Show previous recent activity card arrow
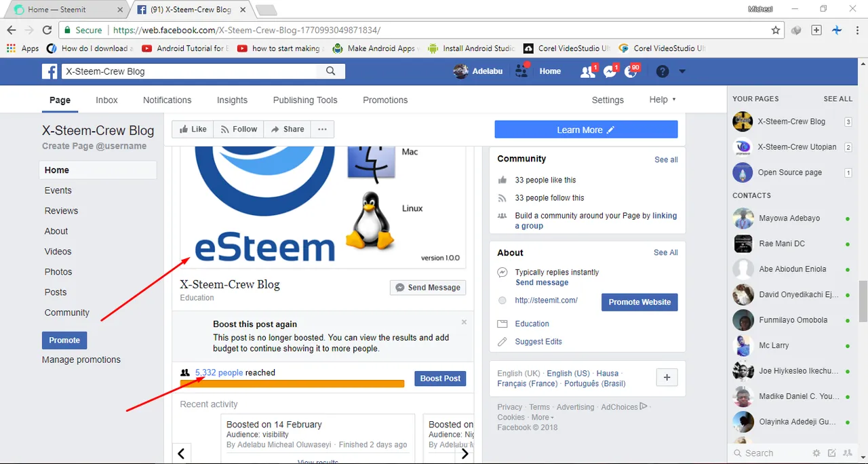 tap(181, 454)
